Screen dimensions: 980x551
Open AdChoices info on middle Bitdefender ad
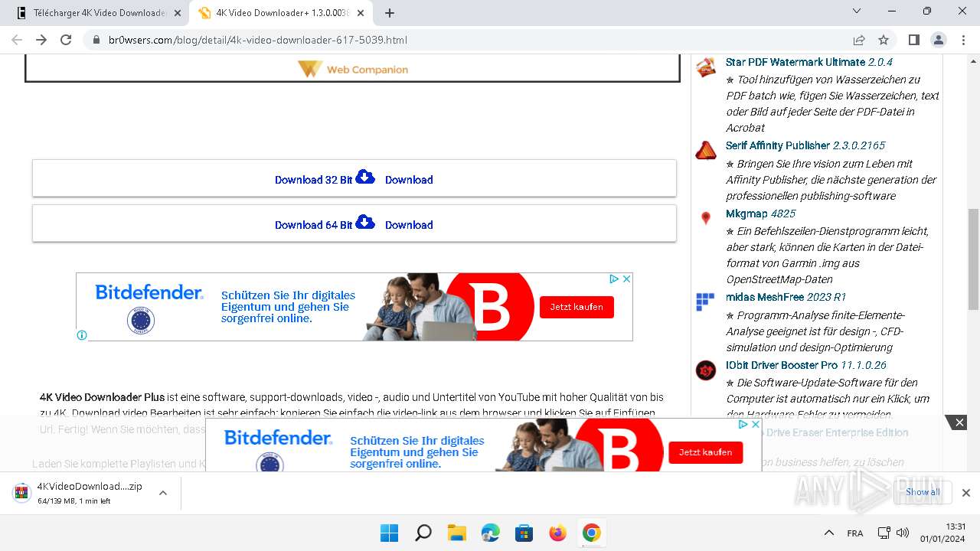pos(614,279)
